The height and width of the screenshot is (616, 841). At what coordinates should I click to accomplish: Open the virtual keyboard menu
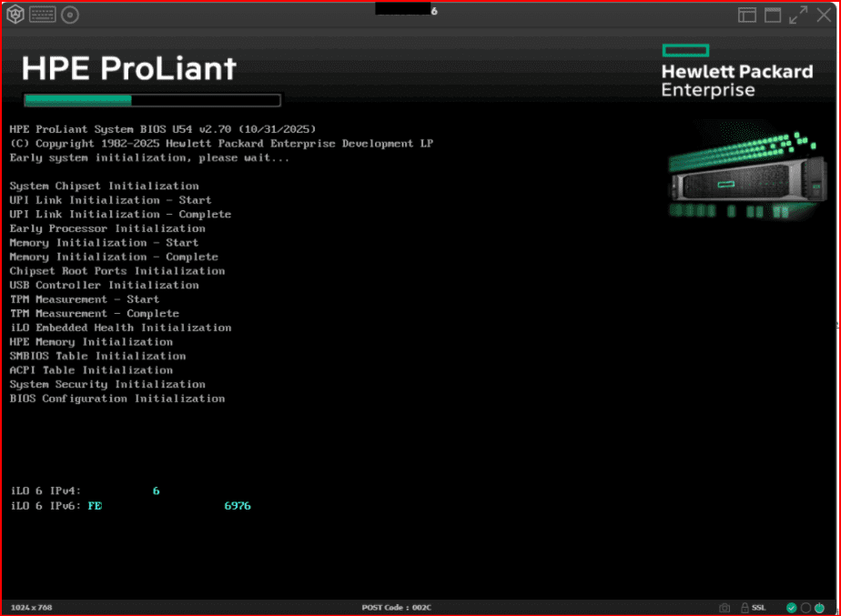point(42,15)
